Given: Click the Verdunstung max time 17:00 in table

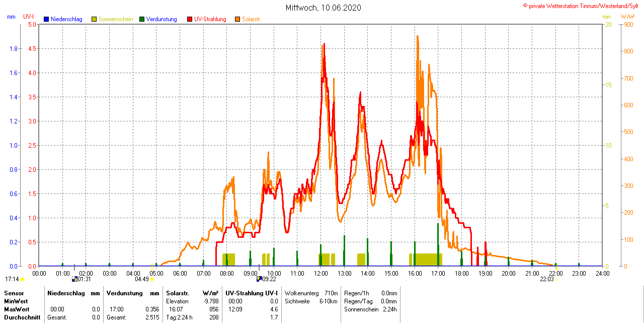Looking at the screenshot, I should point(117,309).
